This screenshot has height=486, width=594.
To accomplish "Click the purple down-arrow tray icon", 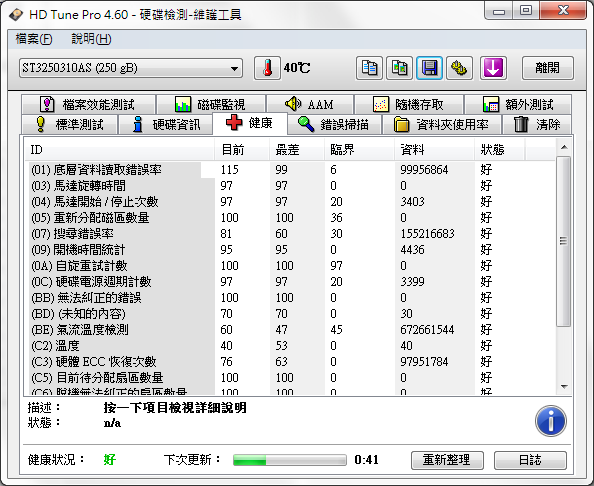I will pyautogui.click(x=493, y=68).
